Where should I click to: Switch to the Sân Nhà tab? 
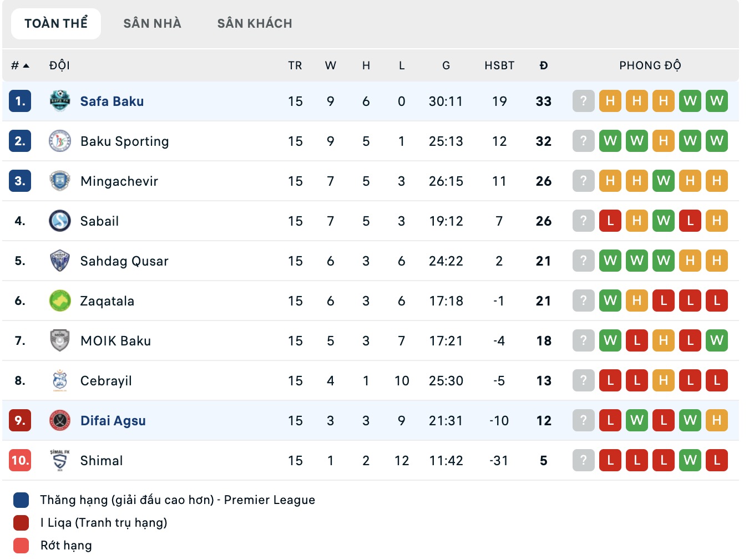pos(152,23)
